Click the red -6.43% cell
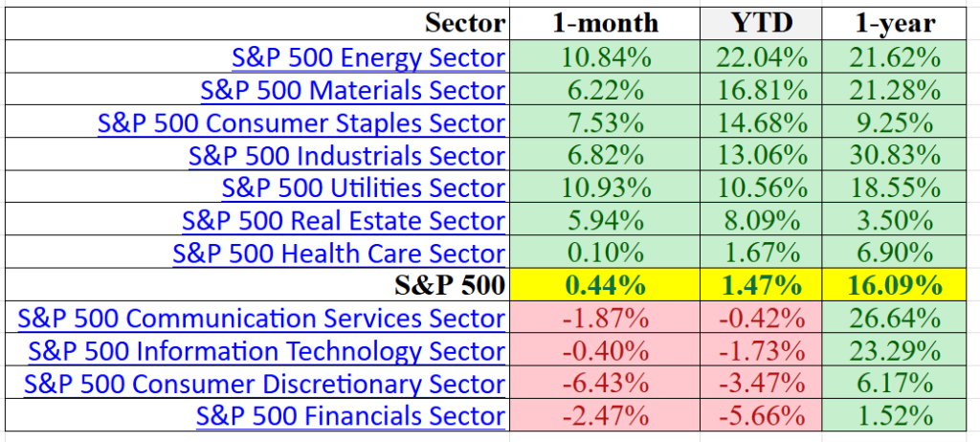 (604, 384)
